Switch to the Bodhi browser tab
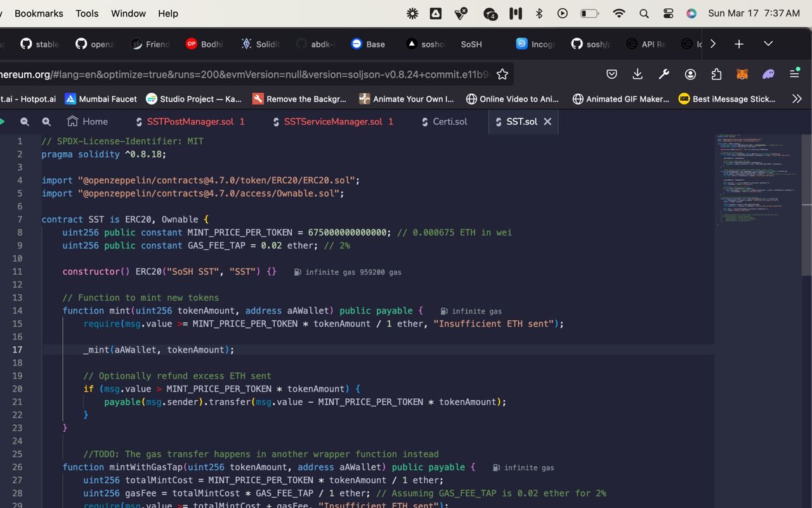The width and height of the screenshot is (812, 508). coord(204,44)
